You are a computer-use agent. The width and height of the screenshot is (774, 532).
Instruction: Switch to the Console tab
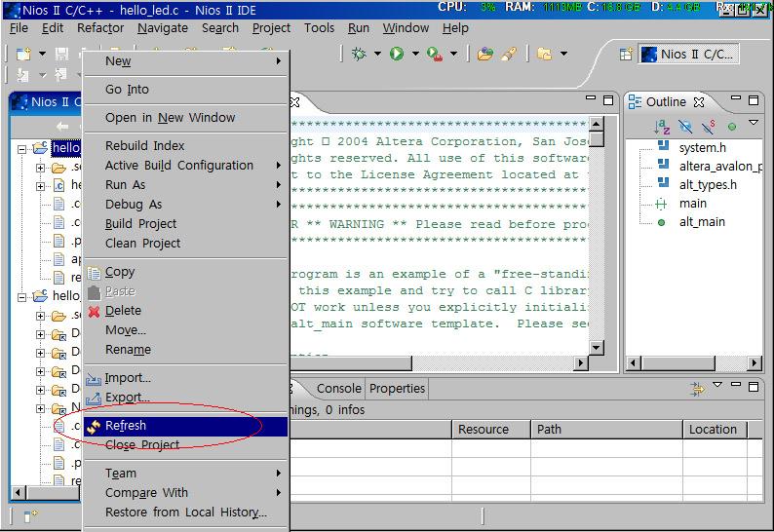click(338, 389)
